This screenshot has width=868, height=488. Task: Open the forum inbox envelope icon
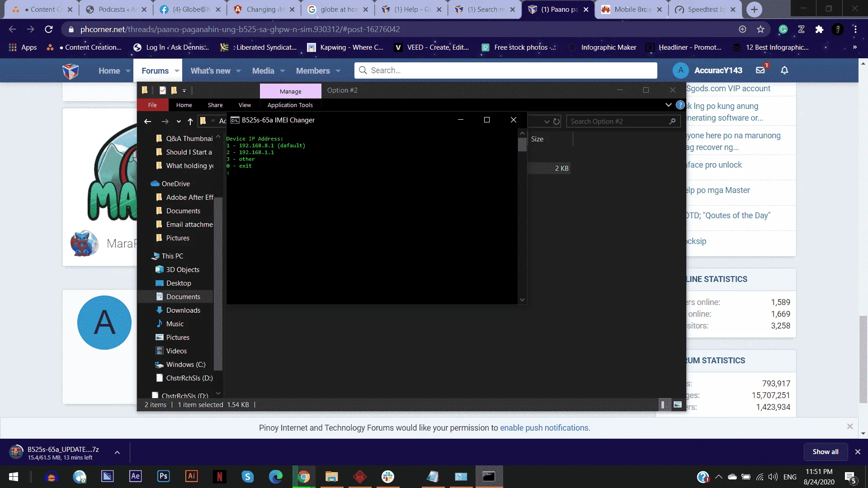click(760, 70)
